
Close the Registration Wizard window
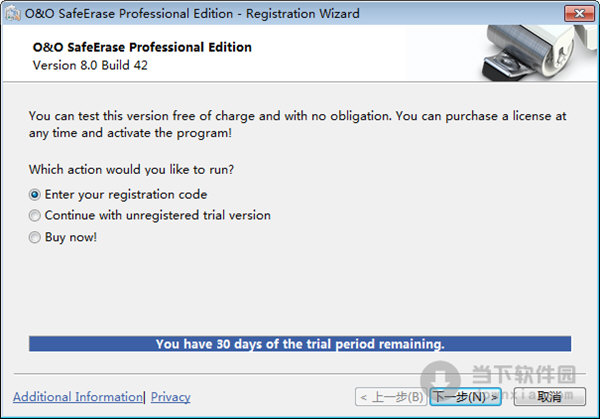pyautogui.click(x=579, y=13)
